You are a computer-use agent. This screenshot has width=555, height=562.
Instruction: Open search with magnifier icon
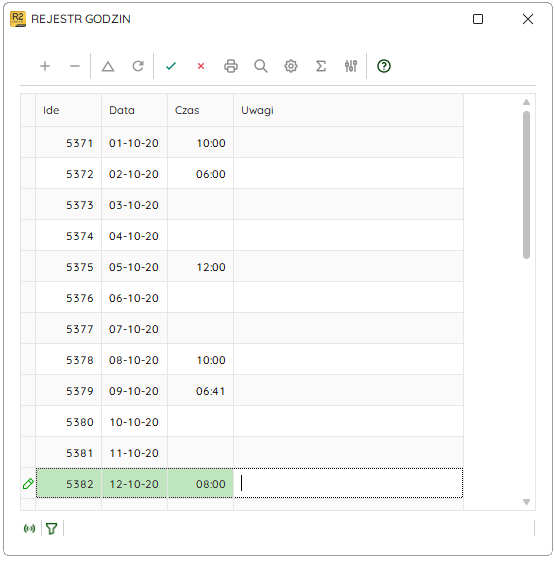pos(261,66)
